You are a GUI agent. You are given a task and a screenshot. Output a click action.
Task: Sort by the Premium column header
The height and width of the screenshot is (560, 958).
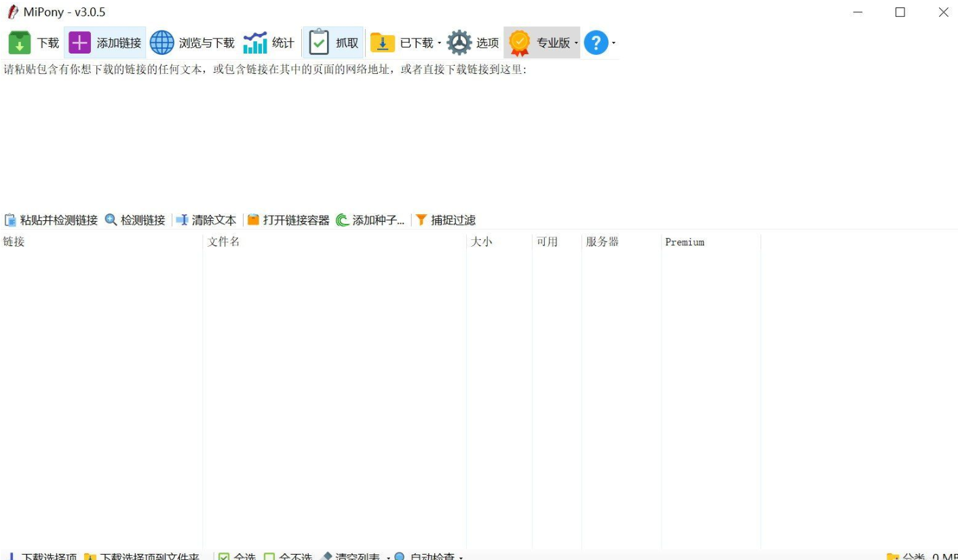[711, 242]
